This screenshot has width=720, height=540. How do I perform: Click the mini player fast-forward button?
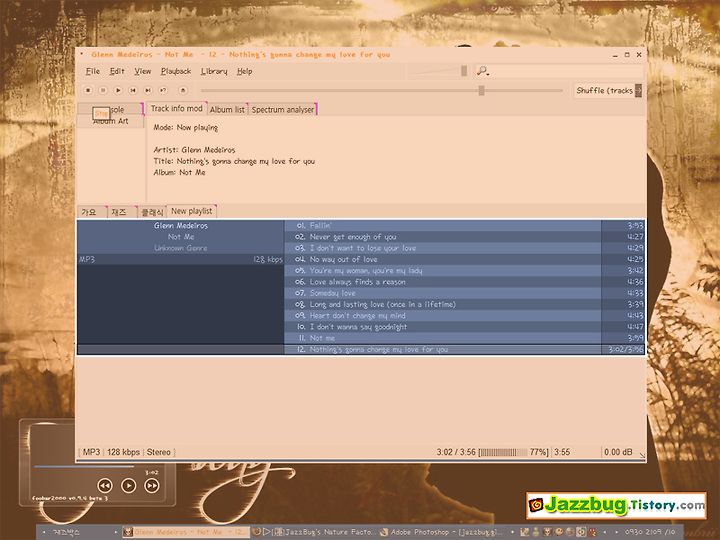152,485
